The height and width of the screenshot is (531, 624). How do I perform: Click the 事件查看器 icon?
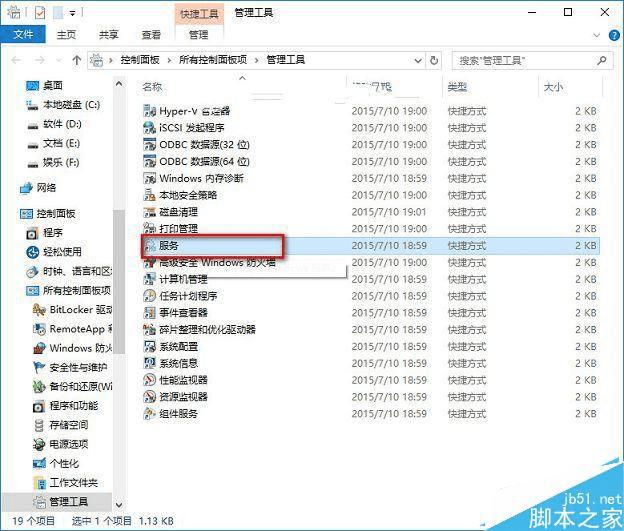click(149, 312)
